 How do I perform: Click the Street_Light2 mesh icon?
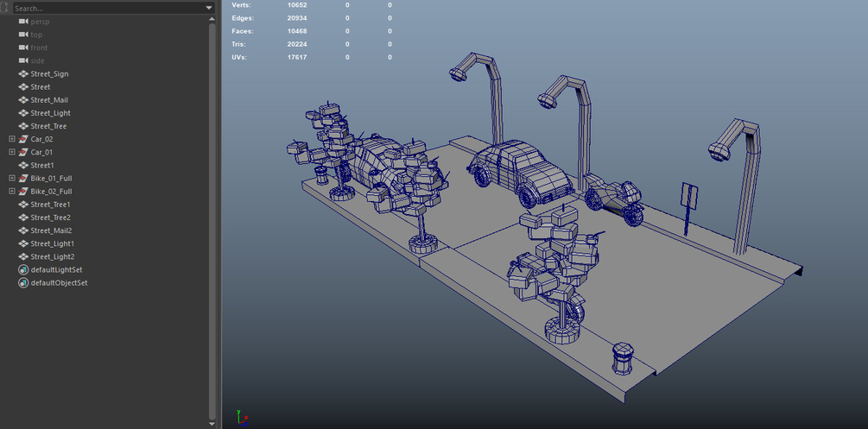pos(23,257)
